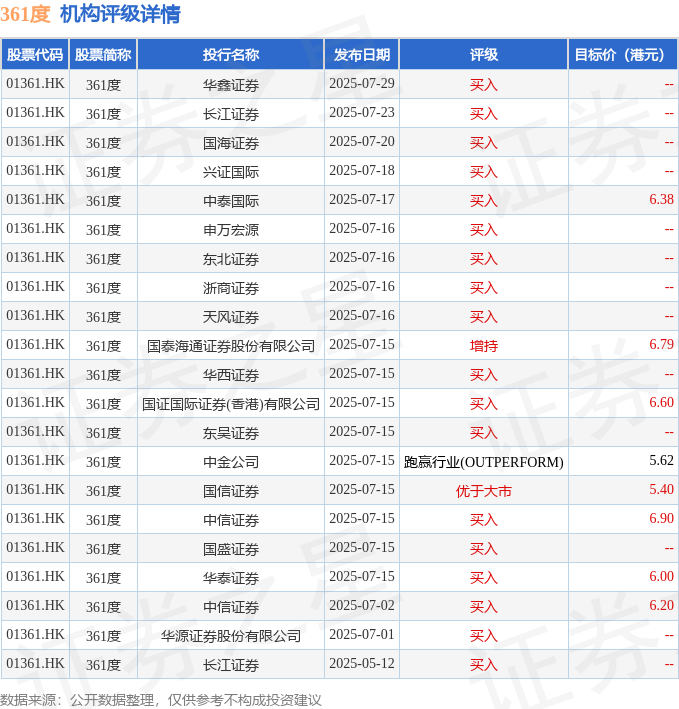Select the 华源证券股份有限公司 cell
The image size is (679, 709).
click(x=231, y=636)
